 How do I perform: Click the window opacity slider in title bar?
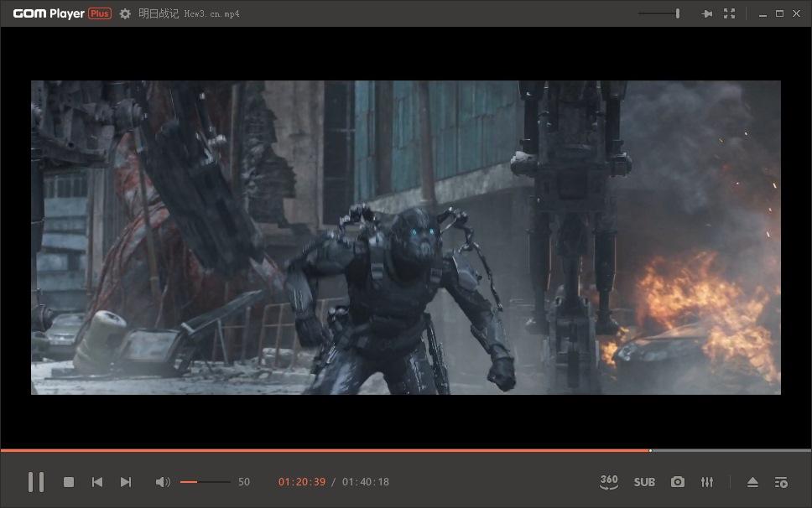[659, 13]
